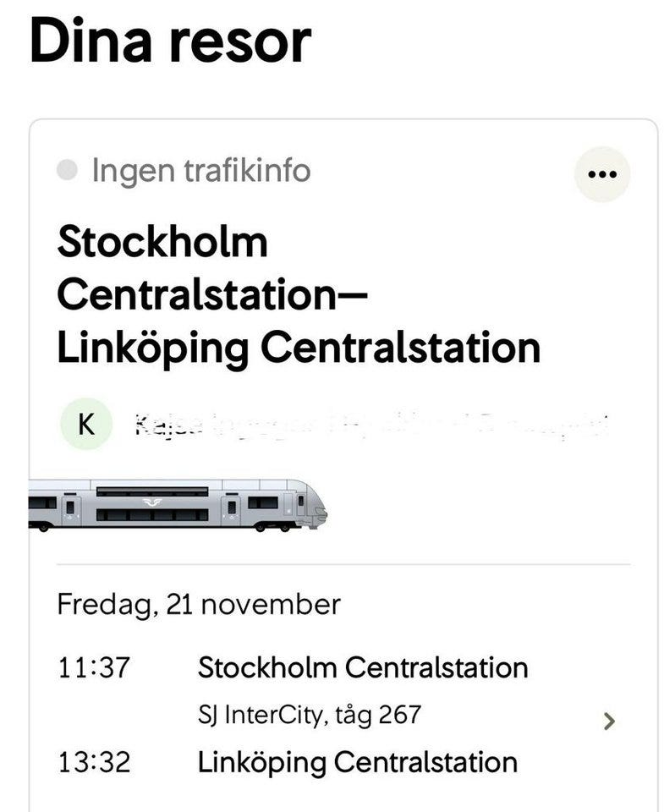The width and height of the screenshot is (664, 812).
Task: Tap the green K passenger avatar
Action: (x=85, y=425)
